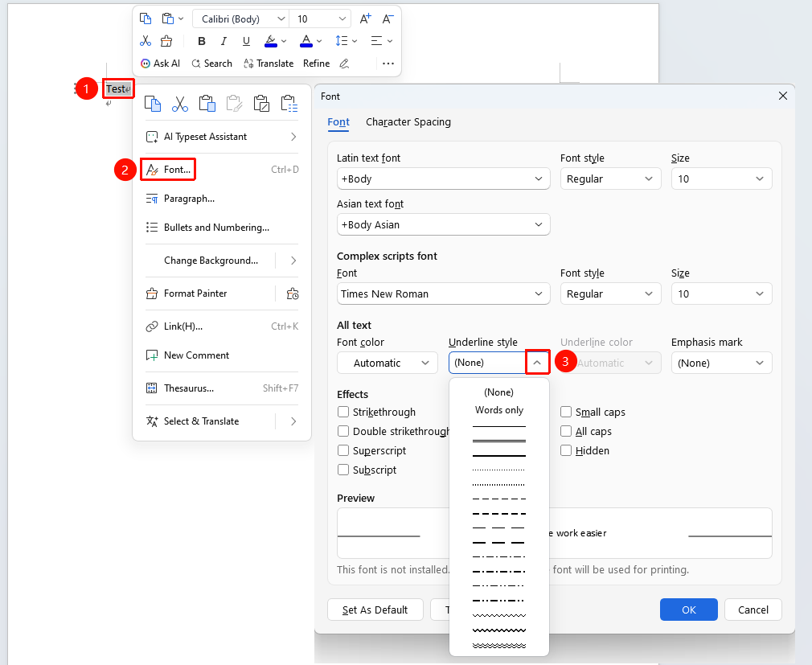Switch to the Character Spacing tab
The width and height of the screenshot is (812, 665).
click(408, 121)
